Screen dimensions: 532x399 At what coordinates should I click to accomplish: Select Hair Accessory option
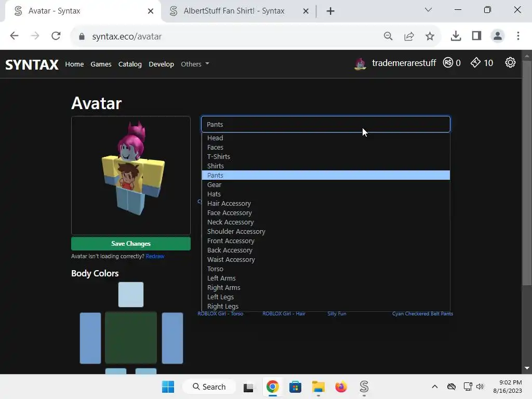tap(326, 203)
